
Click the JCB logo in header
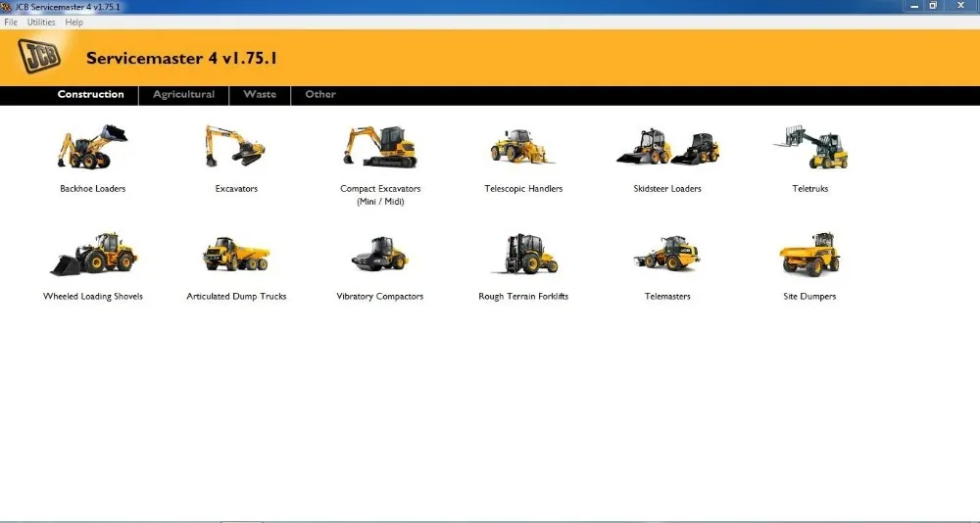click(39, 56)
